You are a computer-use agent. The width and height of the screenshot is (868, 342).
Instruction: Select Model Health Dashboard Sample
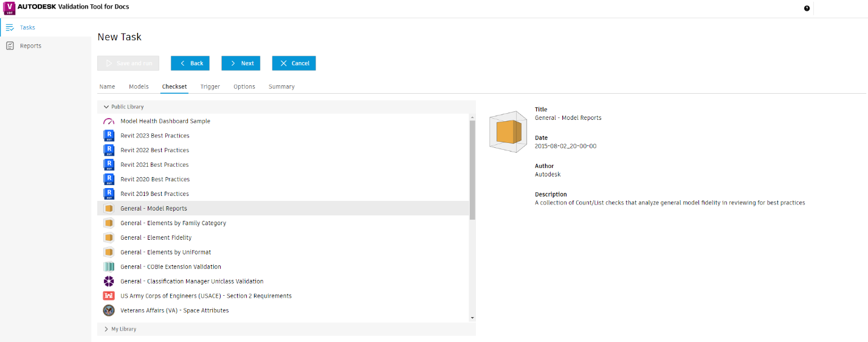[283, 121]
